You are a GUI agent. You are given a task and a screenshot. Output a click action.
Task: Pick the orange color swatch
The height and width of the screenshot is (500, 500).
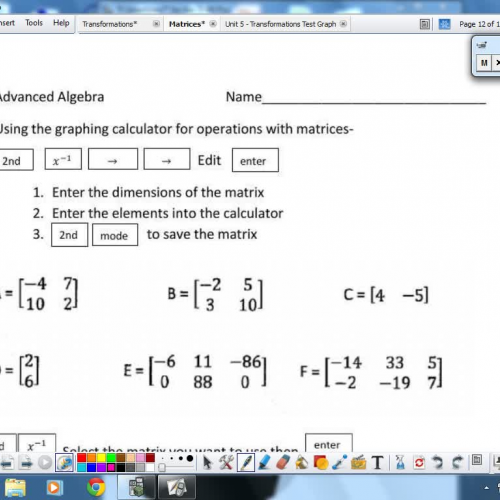[x=91, y=458]
